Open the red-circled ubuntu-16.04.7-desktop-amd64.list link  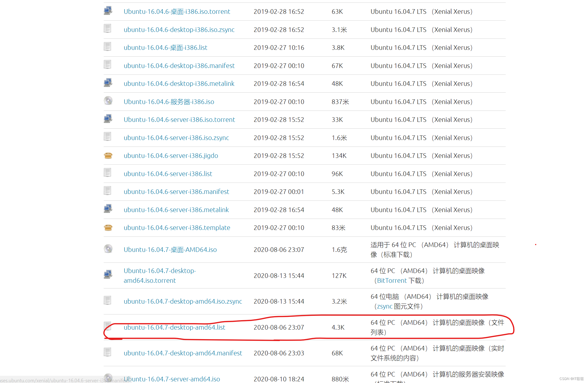point(174,327)
